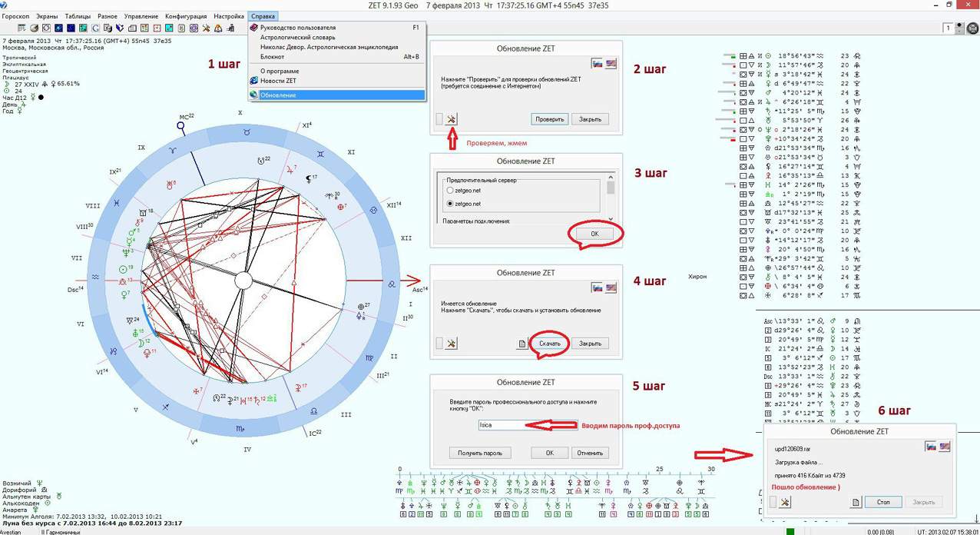The width and height of the screenshot is (980, 535).
Task: Click the already selected zetgeo.net radio button
Action: [450, 204]
